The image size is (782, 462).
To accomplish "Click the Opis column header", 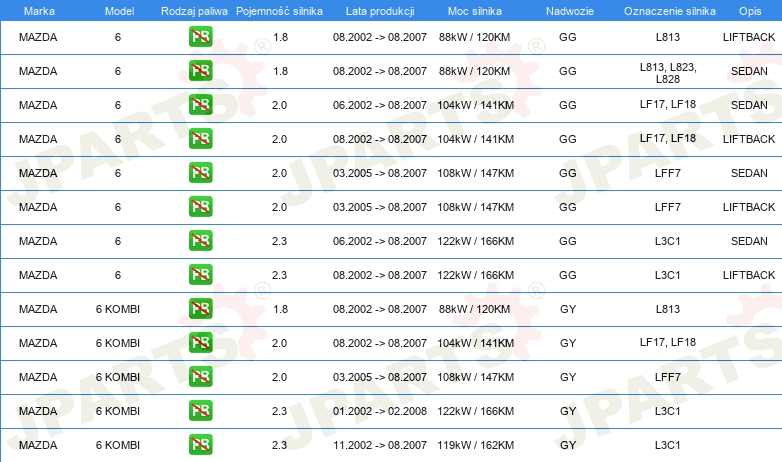I will click(x=750, y=11).
